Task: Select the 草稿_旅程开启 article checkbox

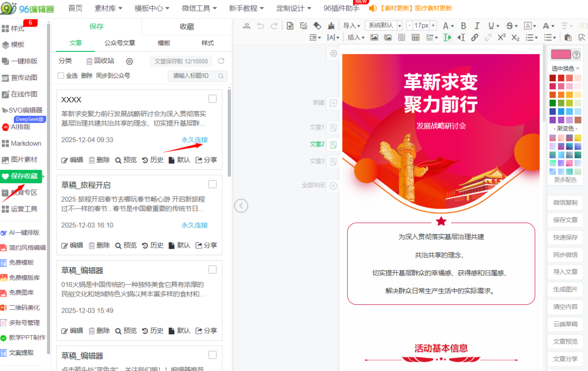Action: pos(212,184)
